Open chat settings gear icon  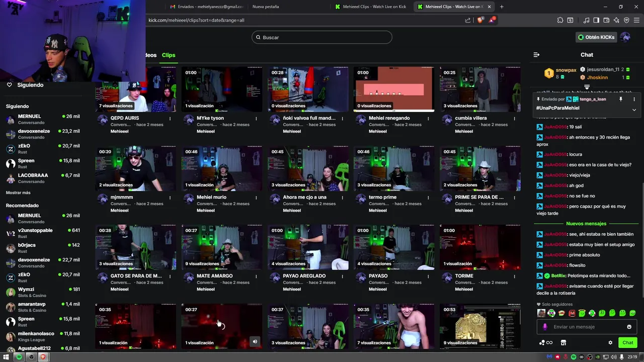pyautogui.click(x=610, y=343)
